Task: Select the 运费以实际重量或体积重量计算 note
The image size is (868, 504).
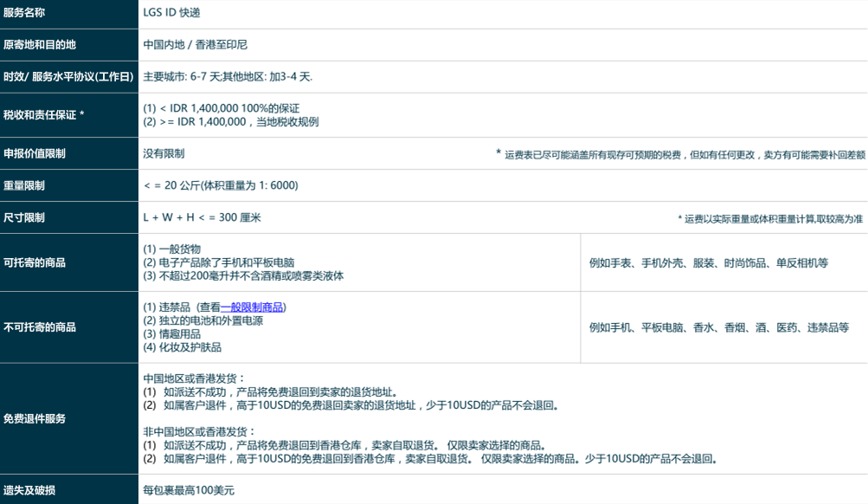Action: [770, 219]
